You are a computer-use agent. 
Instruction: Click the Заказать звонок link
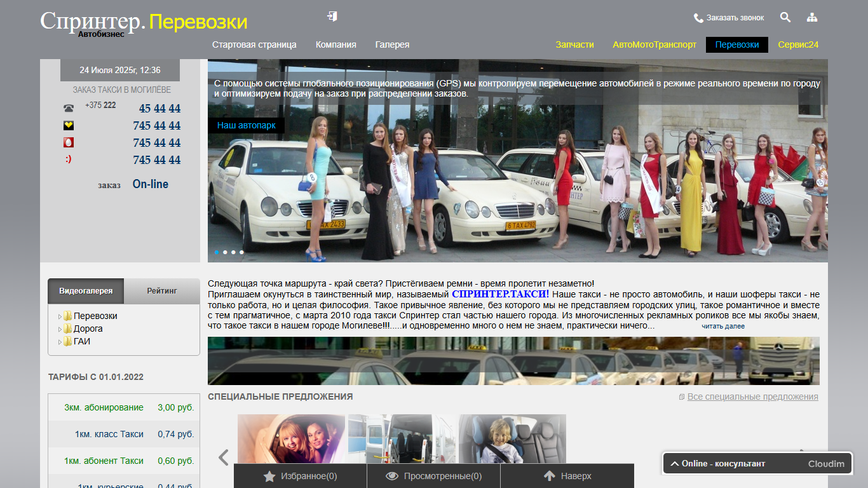coord(735,18)
